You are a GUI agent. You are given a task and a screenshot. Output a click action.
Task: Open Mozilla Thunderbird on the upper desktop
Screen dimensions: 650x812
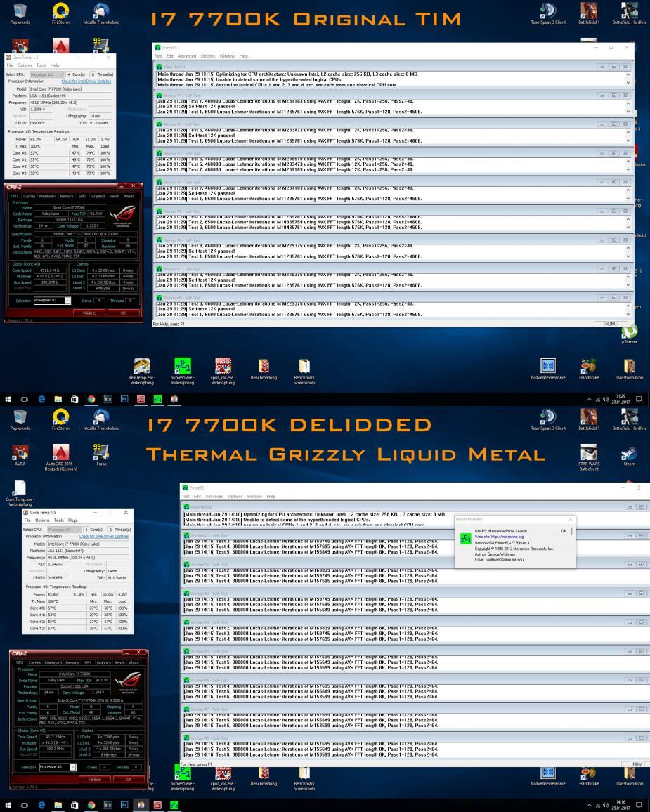[101, 13]
